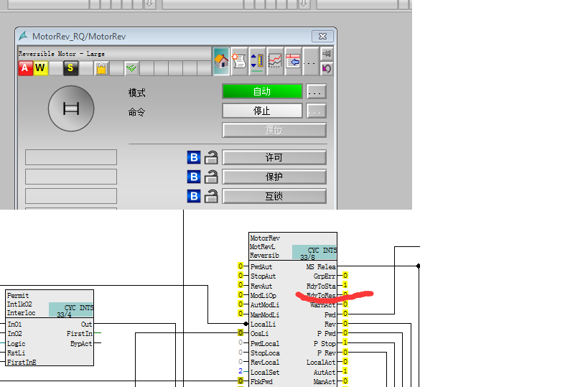Open the alarm messages view icon
This screenshot has width=588, height=387.
[239, 61]
